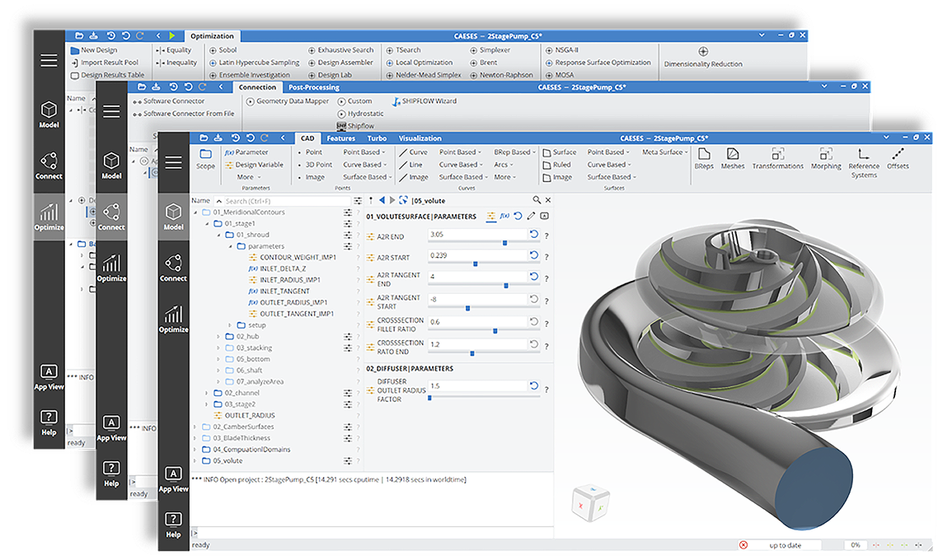Switch to the Features tab

click(341, 138)
